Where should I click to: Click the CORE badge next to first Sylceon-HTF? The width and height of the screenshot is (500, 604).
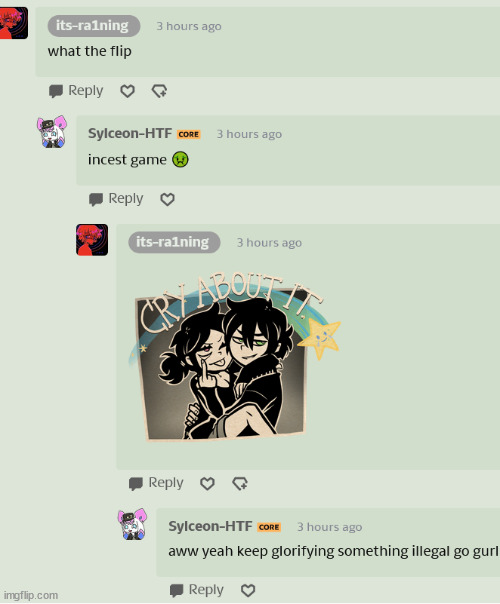coord(188,134)
